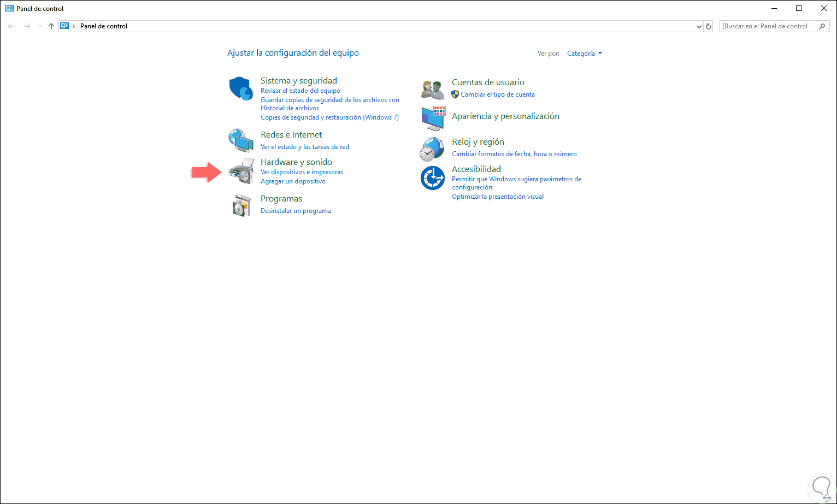Click the search magnifier icon
This screenshot has width=837, height=504.
[x=822, y=26]
